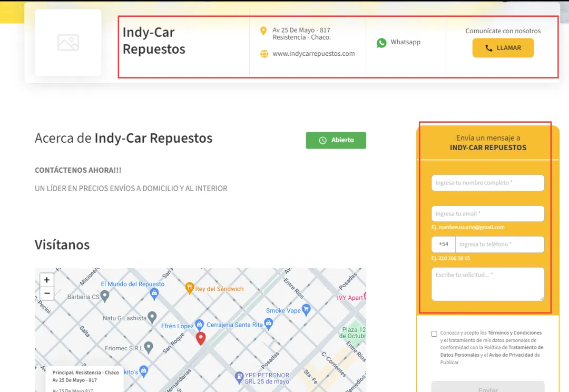Viewport: 569px width, 392px height.
Task: Focus the full name input field
Action: (487, 183)
